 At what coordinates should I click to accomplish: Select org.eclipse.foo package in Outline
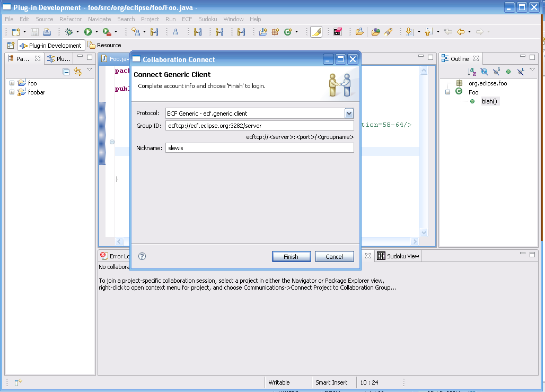point(488,83)
